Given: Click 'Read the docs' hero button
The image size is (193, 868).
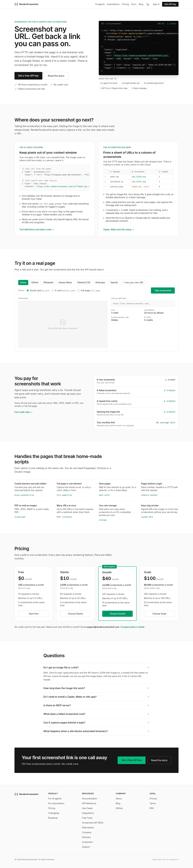Looking at the screenshot, I should click(x=56, y=76).
